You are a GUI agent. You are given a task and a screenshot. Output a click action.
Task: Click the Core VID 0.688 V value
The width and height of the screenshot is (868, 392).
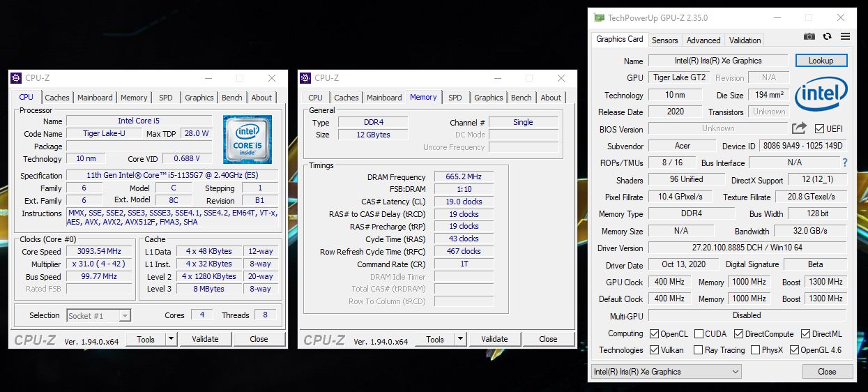pyautogui.click(x=186, y=158)
